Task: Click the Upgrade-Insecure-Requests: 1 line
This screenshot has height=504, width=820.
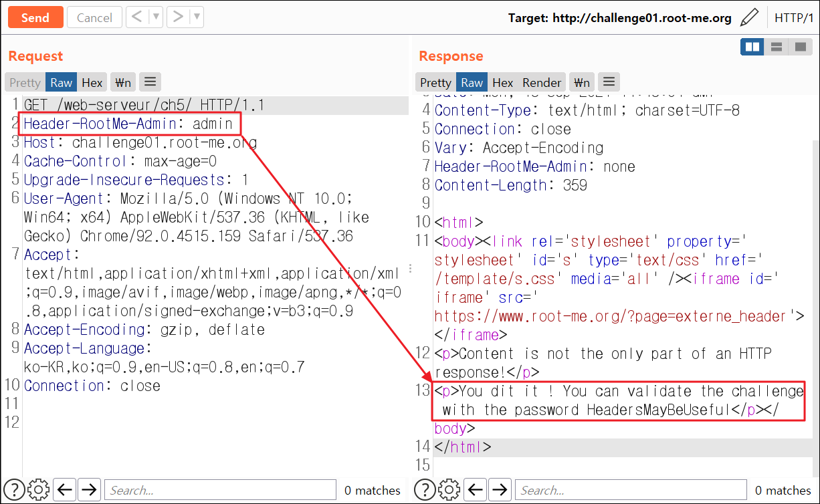Action: click(x=136, y=180)
